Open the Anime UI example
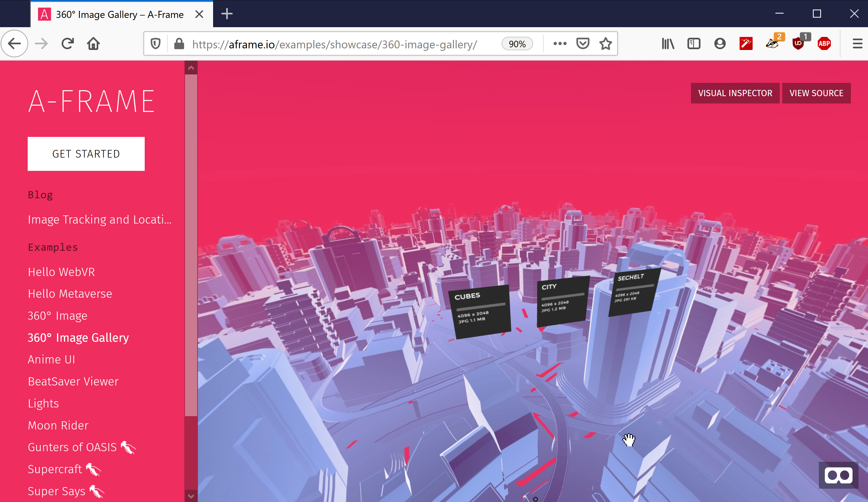This screenshot has width=868, height=502. pos(51,359)
